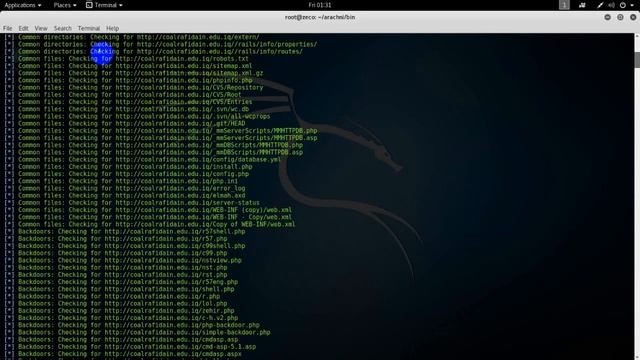The image size is (640, 360).
Task: Open the Applications menu
Action: 22,5
